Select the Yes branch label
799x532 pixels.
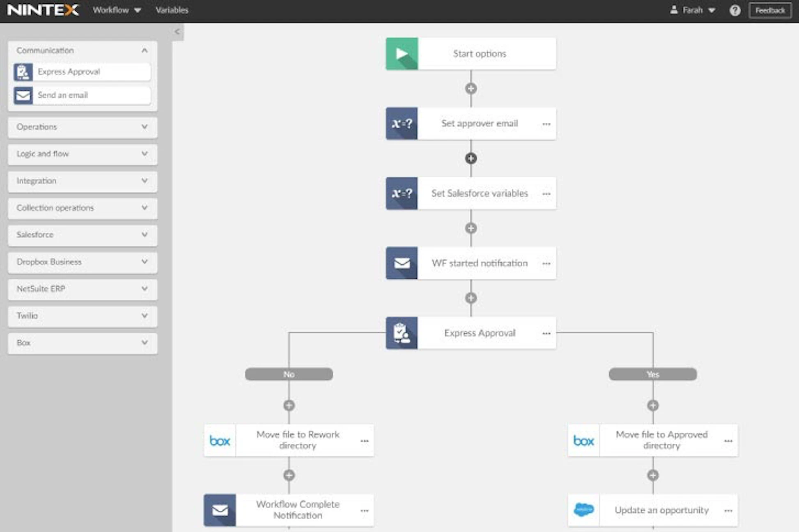pos(653,374)
